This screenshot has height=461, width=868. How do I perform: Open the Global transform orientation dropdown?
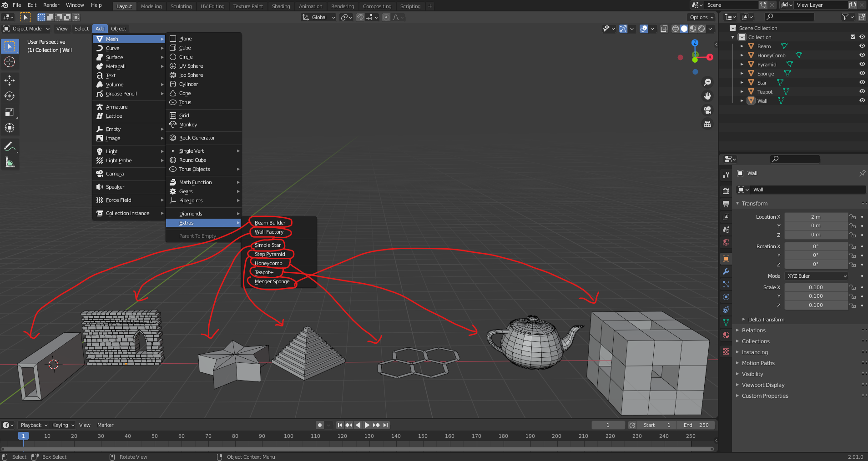tap(318, 17)
